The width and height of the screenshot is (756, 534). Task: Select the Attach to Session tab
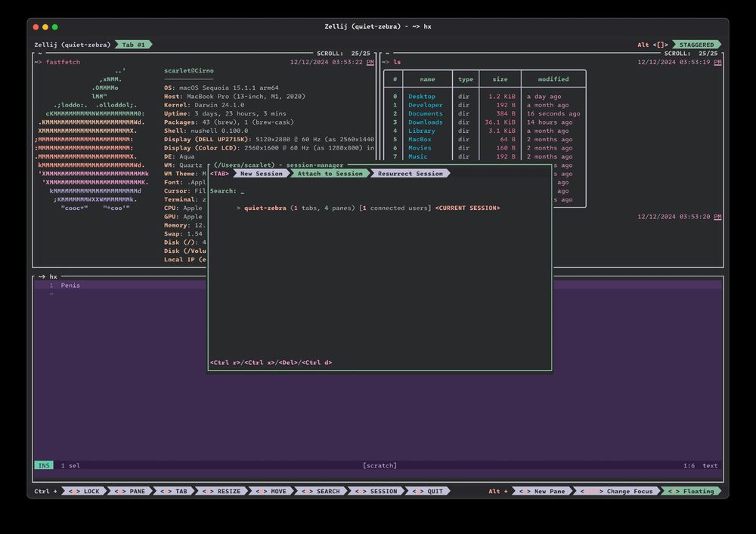tap(330, 174)
